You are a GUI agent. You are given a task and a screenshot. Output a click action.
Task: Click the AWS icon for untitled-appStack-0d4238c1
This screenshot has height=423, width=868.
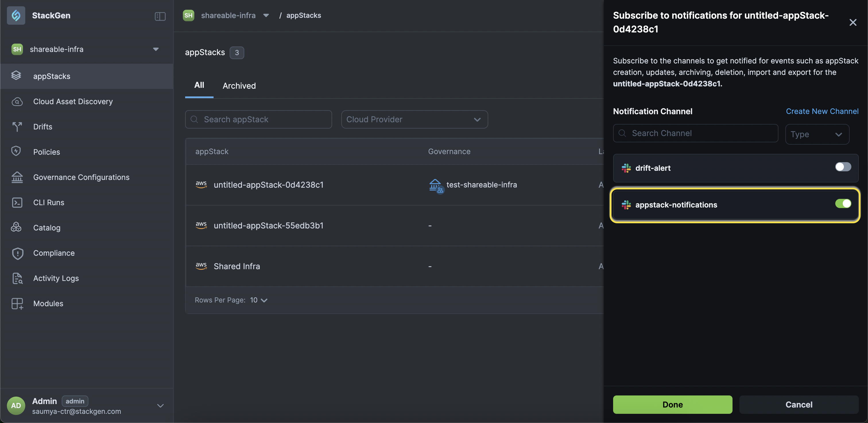point(201,184)
